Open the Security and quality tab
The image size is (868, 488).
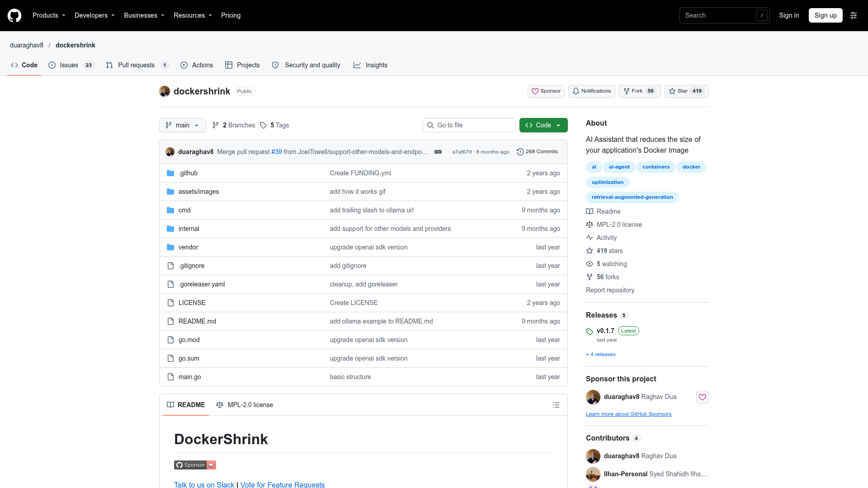(x=306, y=65)
